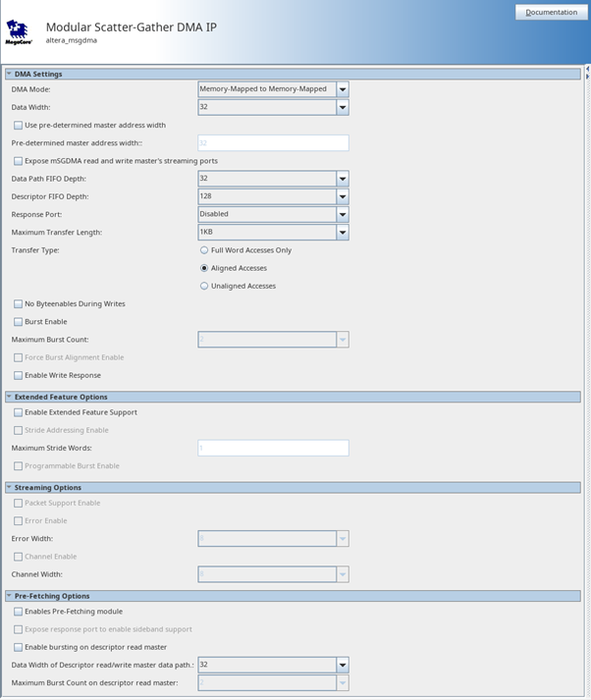
Task: Click Pre-determined master address width field
Action: click(x=273, y=143)
